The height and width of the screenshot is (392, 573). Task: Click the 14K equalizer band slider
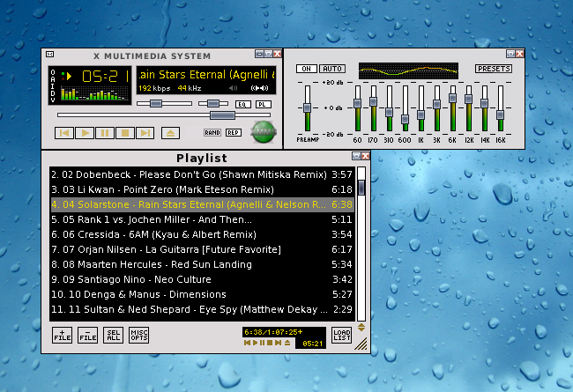(485, 108)
